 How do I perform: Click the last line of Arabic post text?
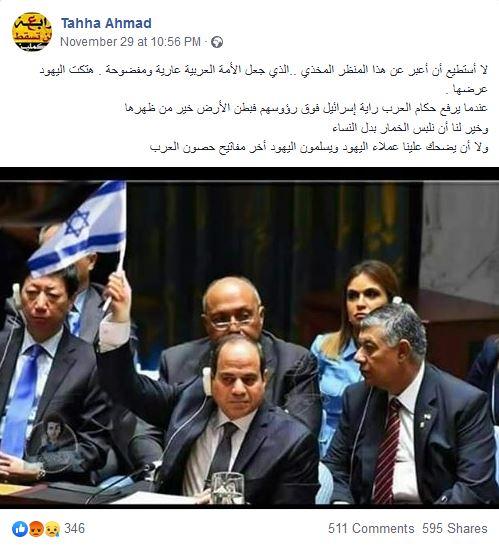tap(319, 147)
